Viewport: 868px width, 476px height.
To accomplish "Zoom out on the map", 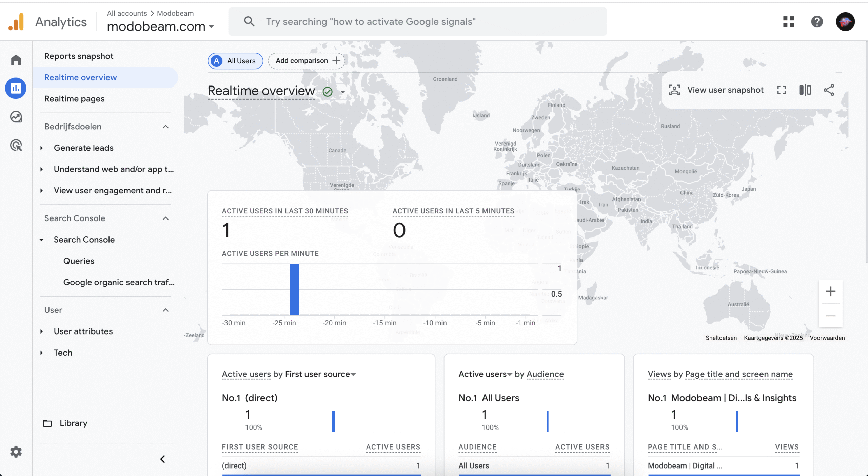I will [x=830, y=316].
